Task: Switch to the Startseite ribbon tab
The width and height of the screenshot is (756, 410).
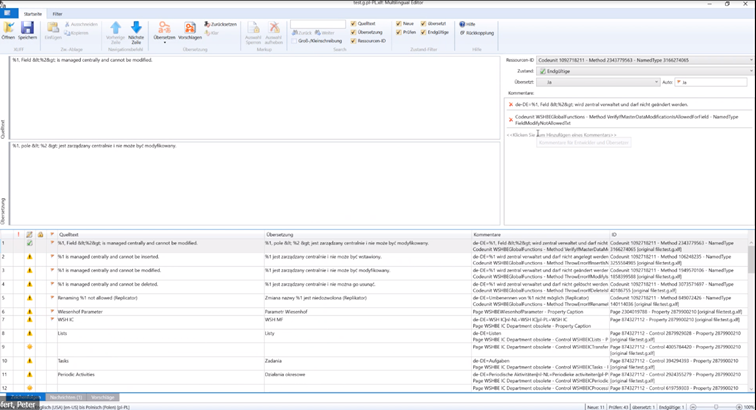Action: coord(33,14)
